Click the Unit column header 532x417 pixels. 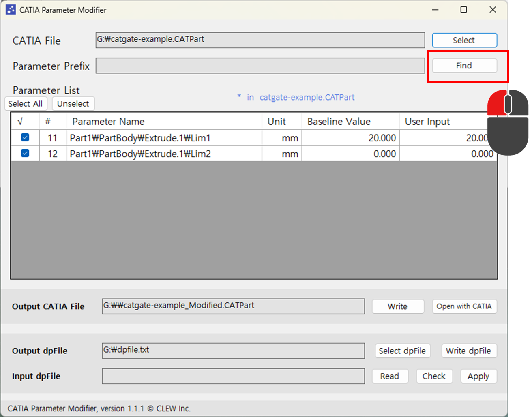coord(282,122)
